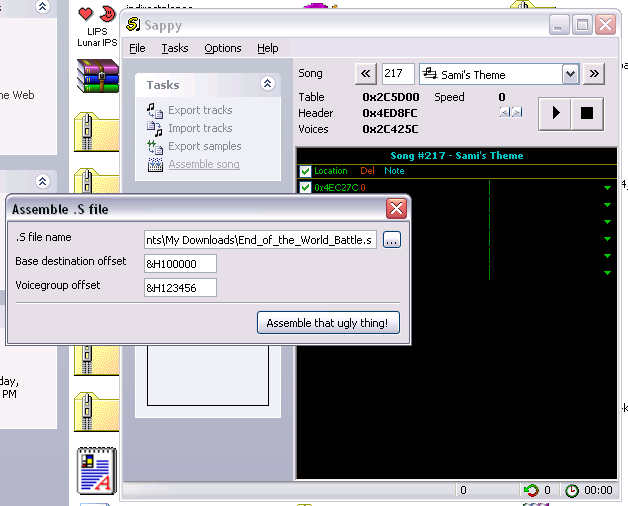Select Export tracks text in Tasks panel

pyautogui.click(x=200, y=110)
